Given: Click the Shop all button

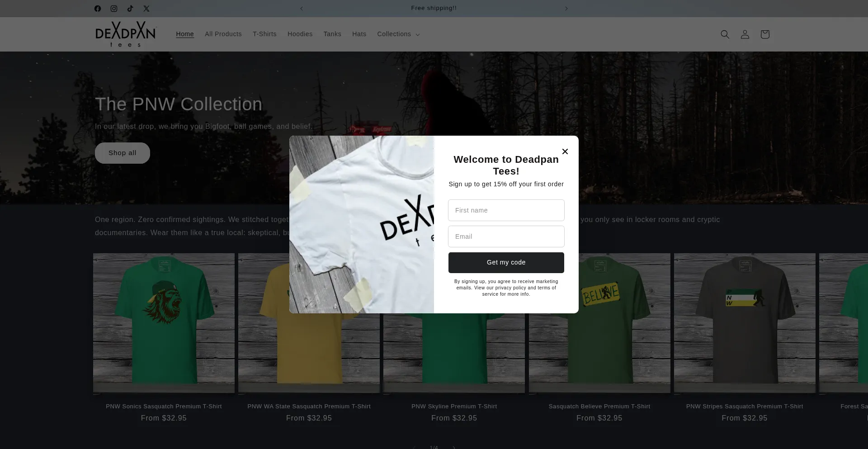Looking at the screenshot, I should (123, 153).
